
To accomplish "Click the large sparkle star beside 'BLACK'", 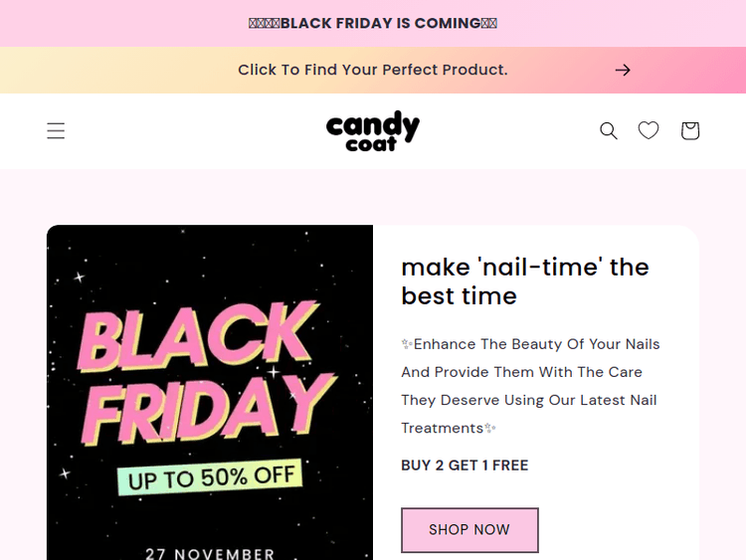I will click(274, 372).
